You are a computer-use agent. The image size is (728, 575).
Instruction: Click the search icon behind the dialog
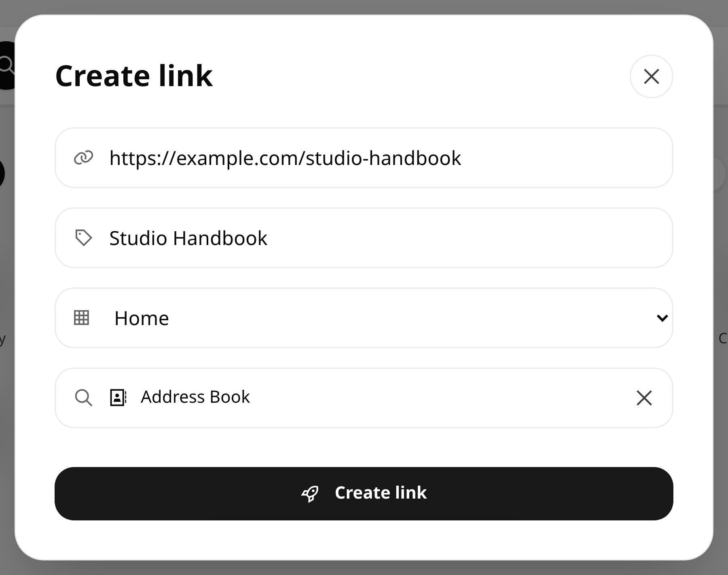tap(7, 65)
